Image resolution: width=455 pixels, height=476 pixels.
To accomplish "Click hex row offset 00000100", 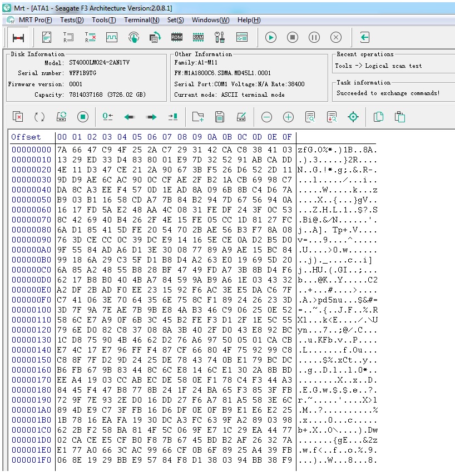I will tap(31, 310).
